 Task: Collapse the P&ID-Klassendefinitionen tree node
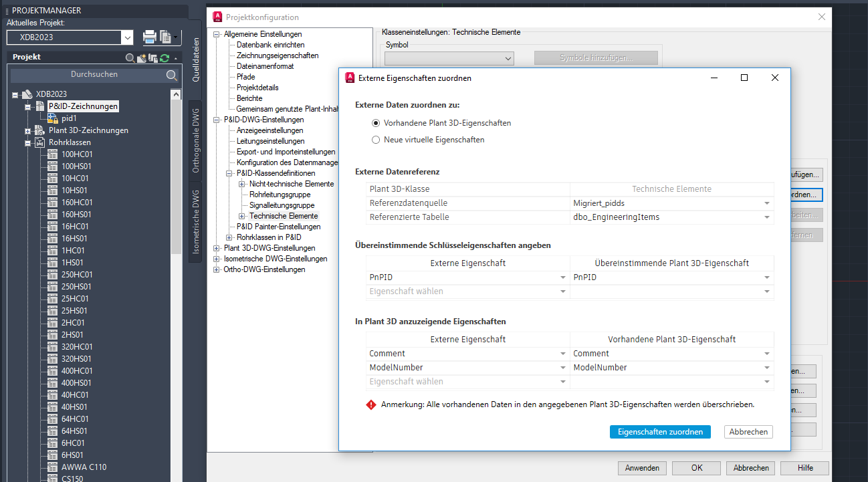click(229, 173)
